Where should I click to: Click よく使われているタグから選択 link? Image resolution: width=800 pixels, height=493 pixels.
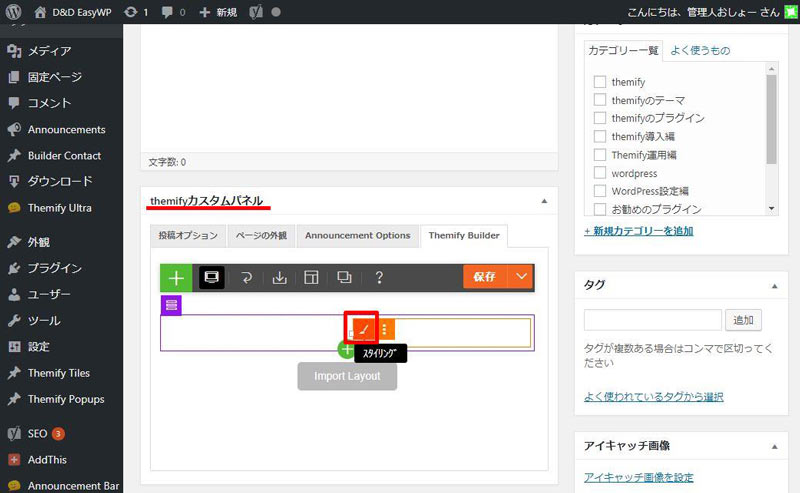654,397
